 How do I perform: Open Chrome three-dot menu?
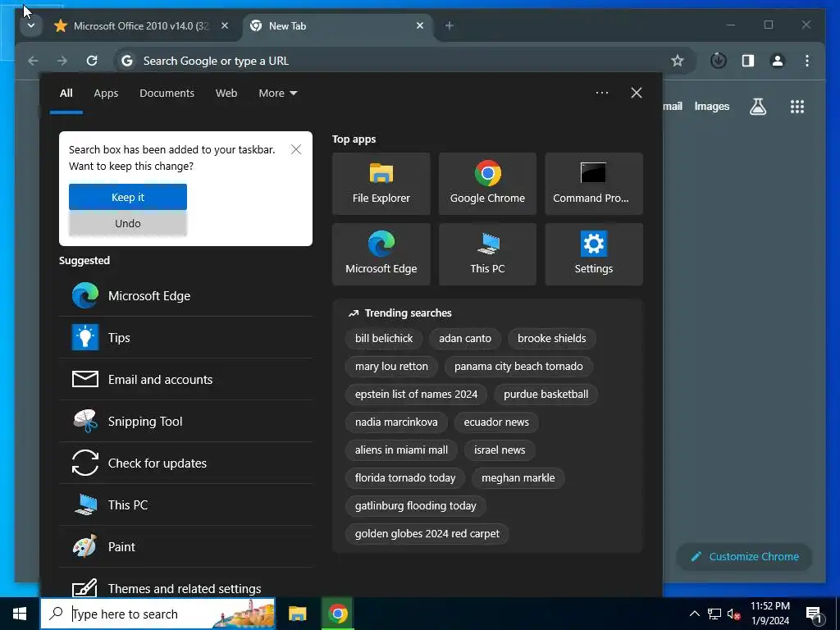(x=807, y=61)
